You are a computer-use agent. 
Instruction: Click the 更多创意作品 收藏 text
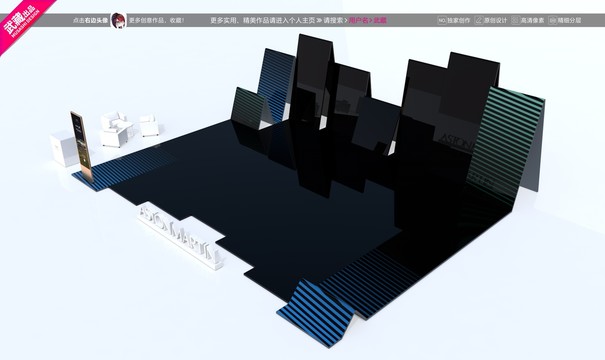(x=157, y=20)
